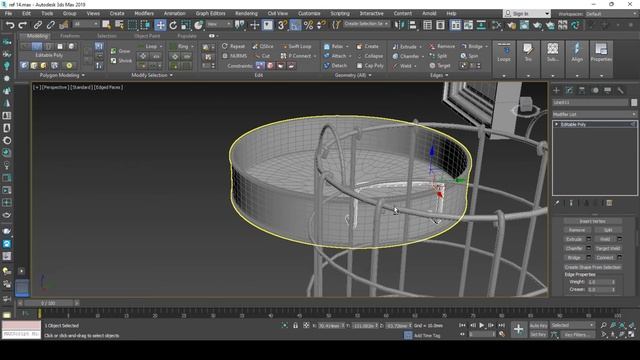Click the Grow selection button

pos(120,51)
